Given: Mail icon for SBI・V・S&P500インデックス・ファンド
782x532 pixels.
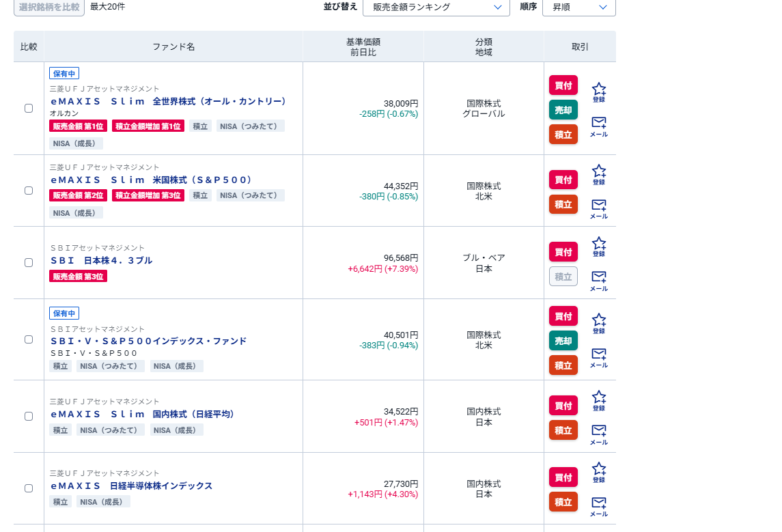Looking at the screenshot, I should 598,358.
